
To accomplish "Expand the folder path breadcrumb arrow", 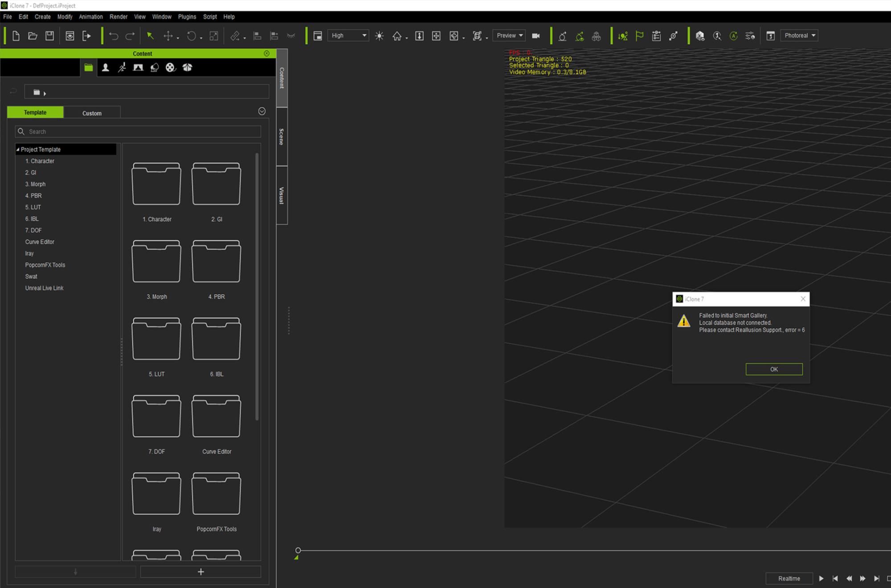I will (45, 93).
